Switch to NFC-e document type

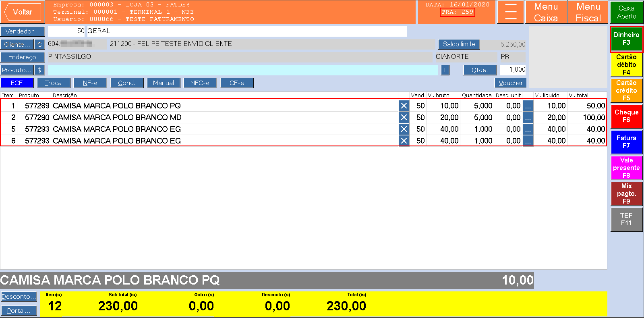(200, 83)
